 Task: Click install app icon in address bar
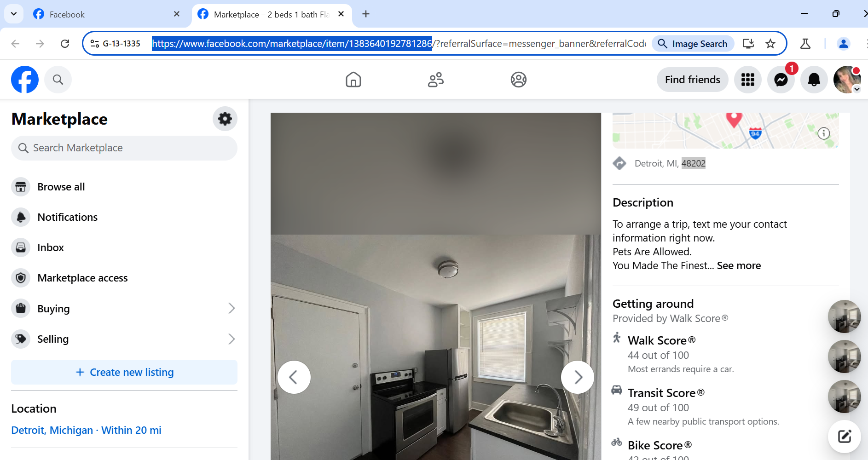tap(748, 44)
